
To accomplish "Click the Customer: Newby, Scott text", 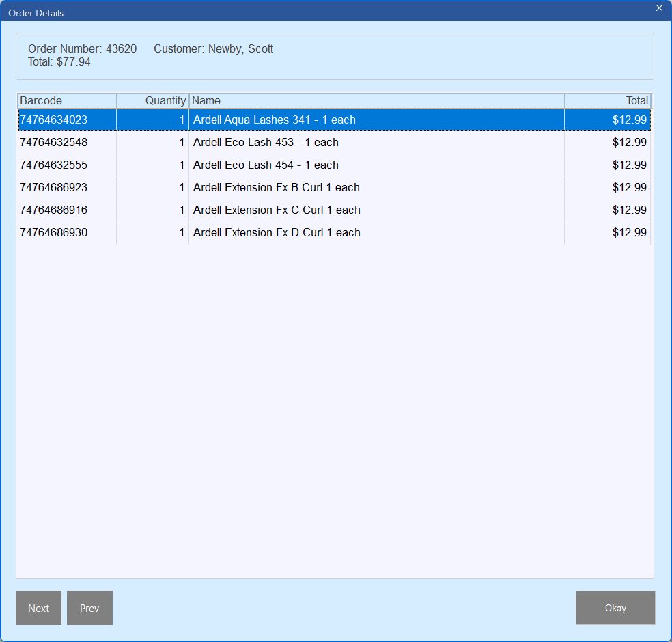I will coord(214,49).
